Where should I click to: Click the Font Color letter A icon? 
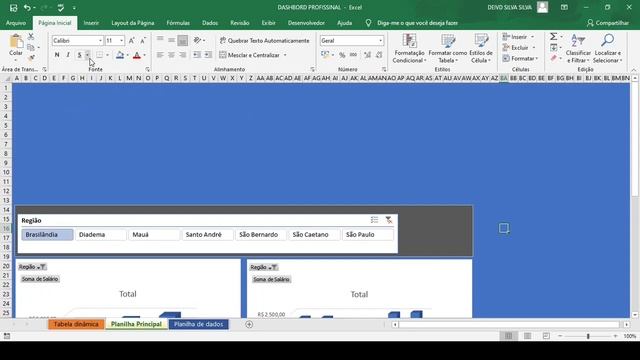pyautogui.click(x=137, y=55)
